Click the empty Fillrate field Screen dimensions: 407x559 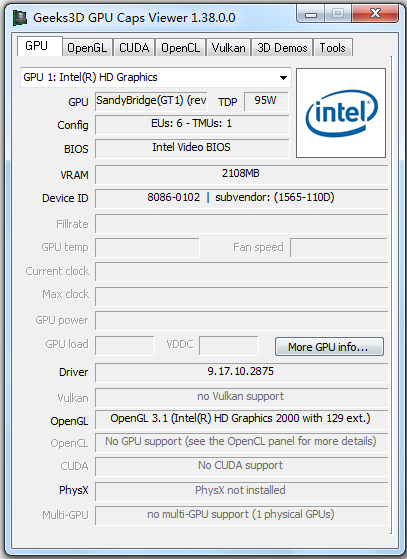241,224
